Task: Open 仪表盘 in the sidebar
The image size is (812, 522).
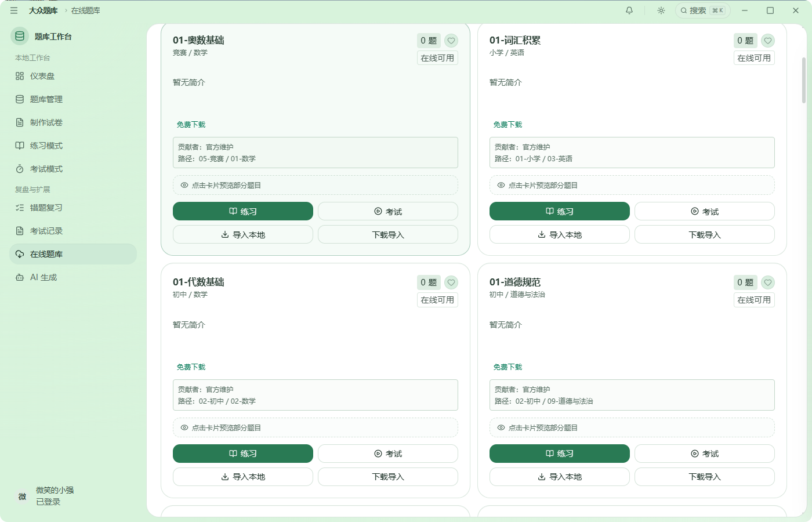Action: pos(73,76)
